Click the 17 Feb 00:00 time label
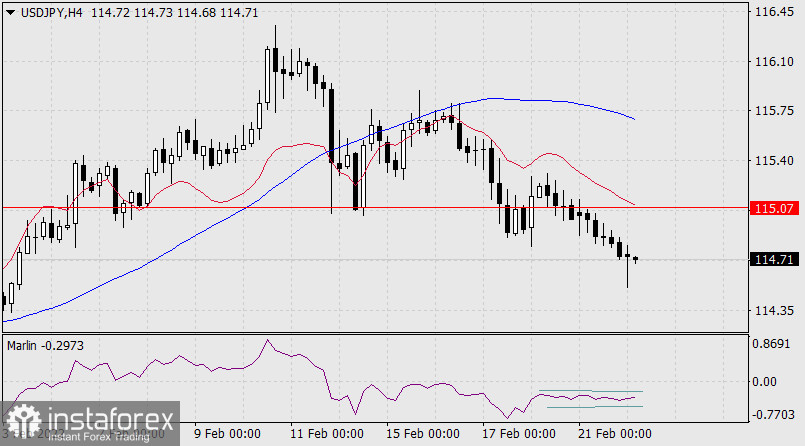This screenshot has width=805, height=446. 519,434
